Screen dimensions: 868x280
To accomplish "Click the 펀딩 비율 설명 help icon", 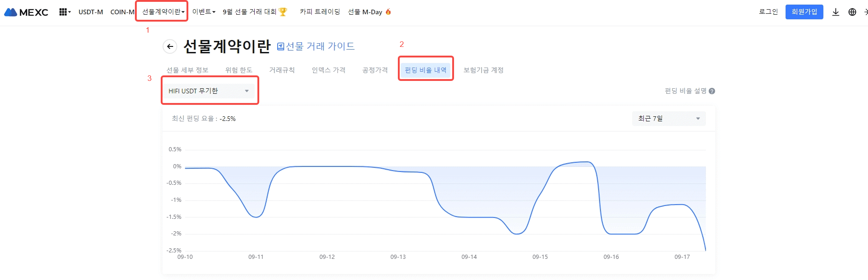I will (712, 91).
